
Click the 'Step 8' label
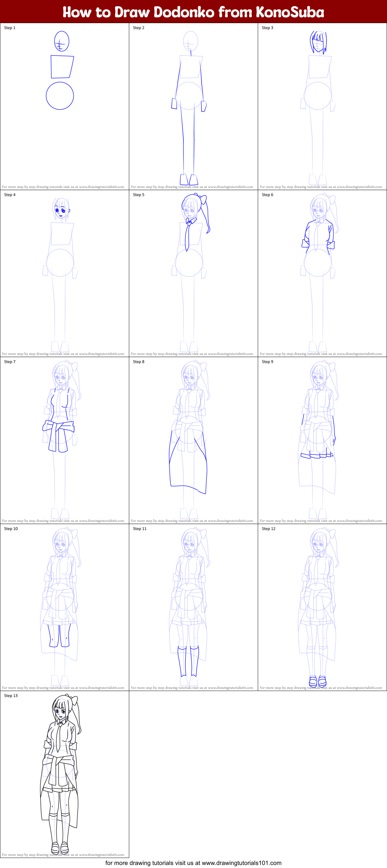[x=139, y=362]
